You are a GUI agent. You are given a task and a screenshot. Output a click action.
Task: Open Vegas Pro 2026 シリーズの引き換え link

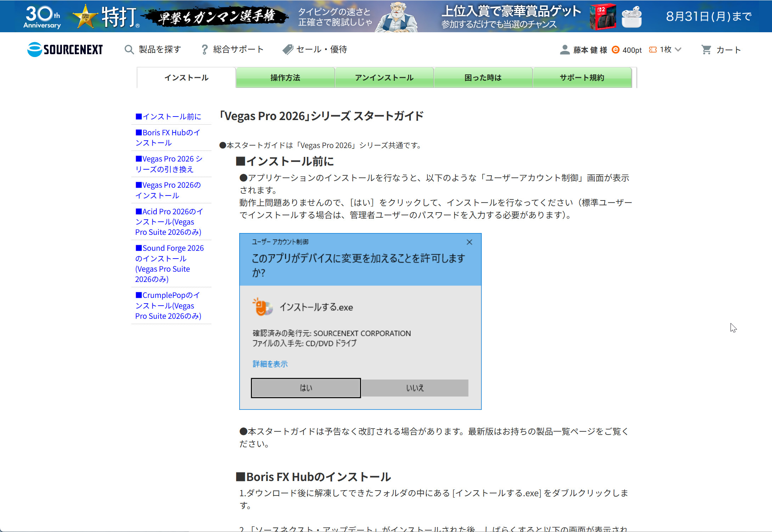click(169, 164)
